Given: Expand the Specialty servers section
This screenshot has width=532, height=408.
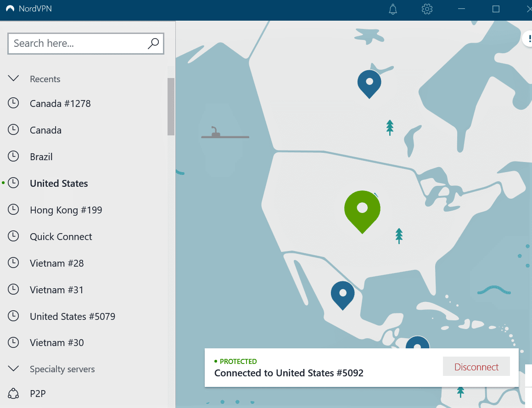Looking at the screenshot, I should 13,369.
